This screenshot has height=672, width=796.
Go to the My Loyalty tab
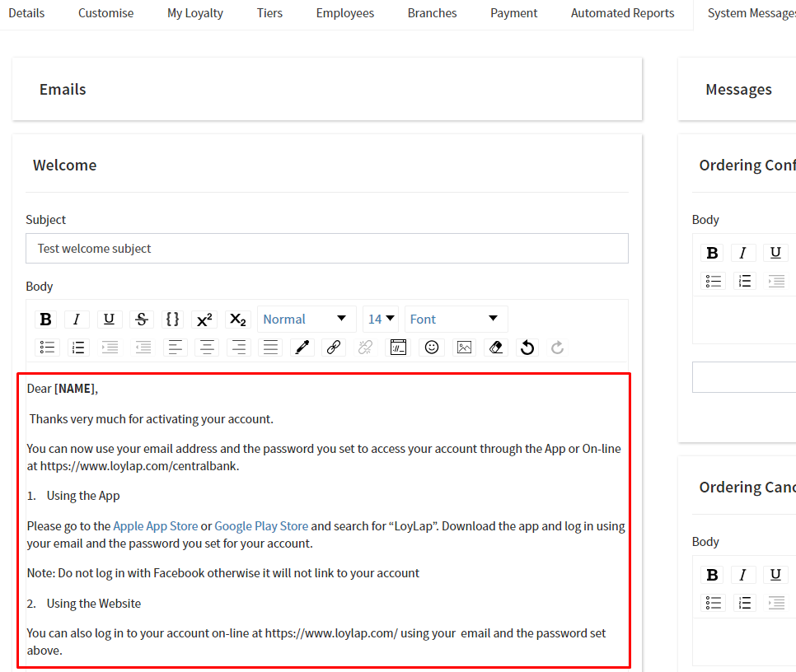pos(195,13)
